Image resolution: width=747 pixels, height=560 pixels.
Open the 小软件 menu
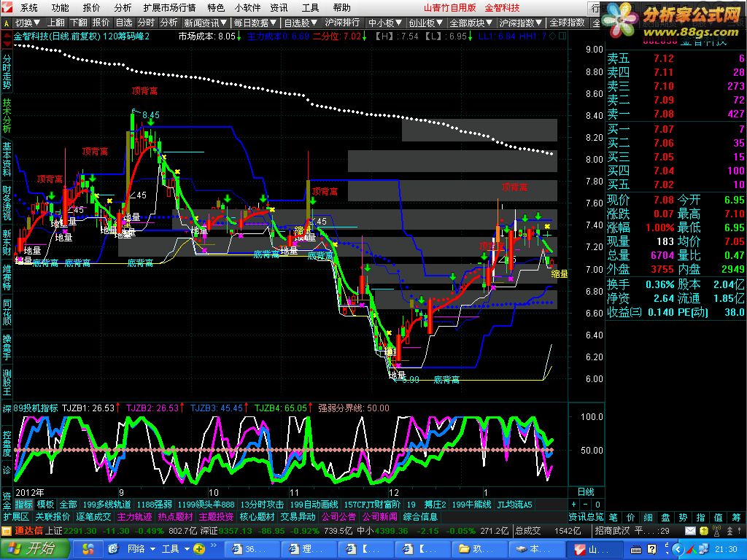pyautogui.click(x=248, y=7)
